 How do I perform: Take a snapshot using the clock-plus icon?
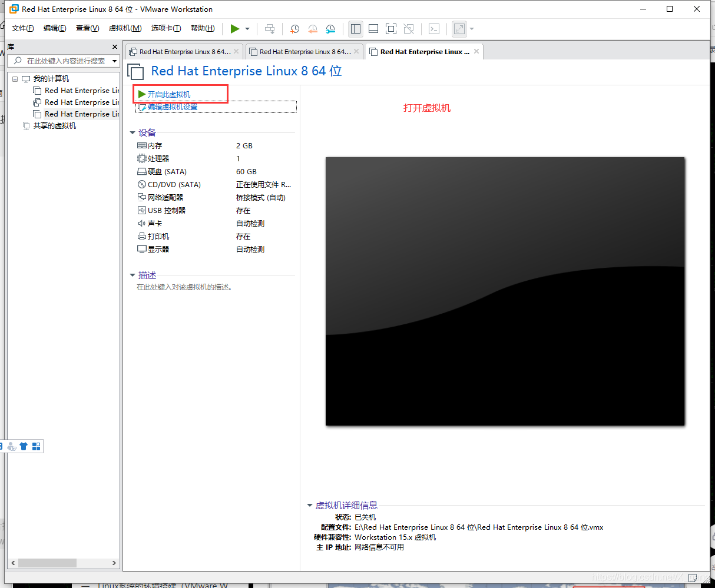coord(294,28)
